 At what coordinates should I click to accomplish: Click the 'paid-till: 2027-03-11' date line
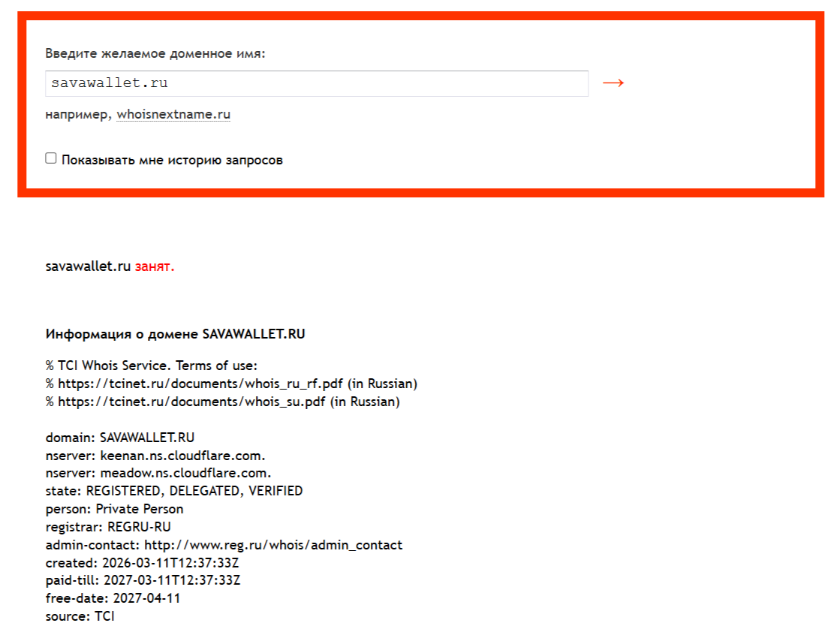pyautogui.click(x=143, y=580)
